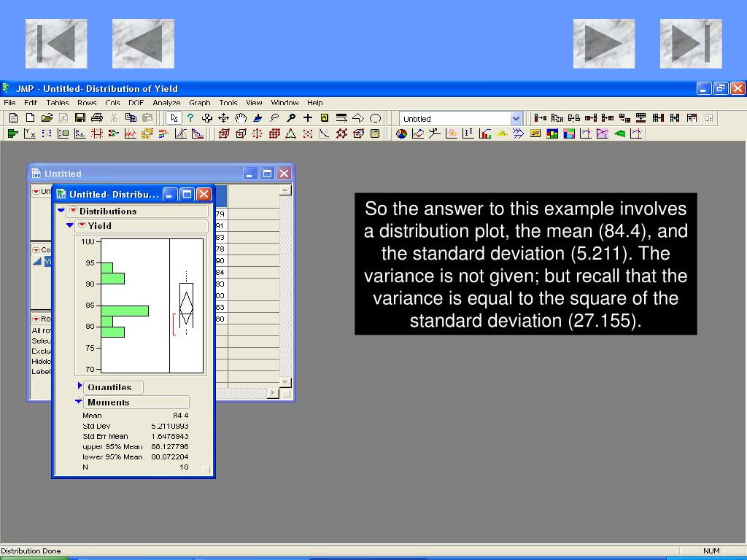Screen dimensions: 747x560
Task: Open the Rows menu
Action: pyautogui.click(x=87, y=102)
